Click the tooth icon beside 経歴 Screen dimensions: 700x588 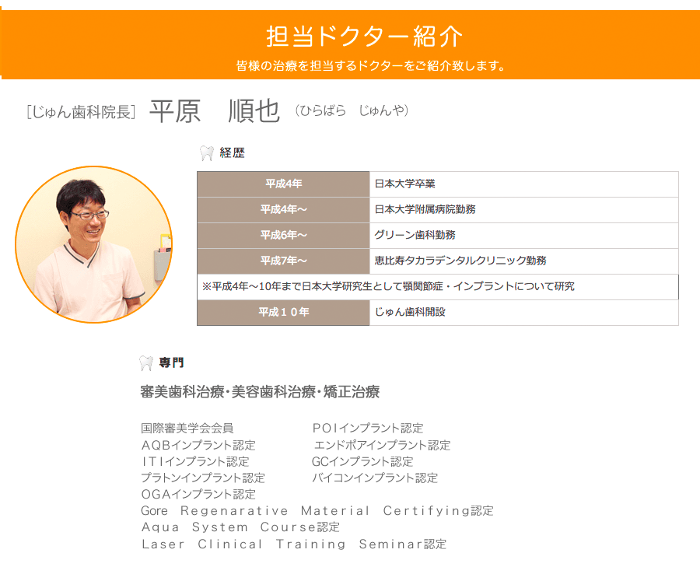click(x=206, y=152)
